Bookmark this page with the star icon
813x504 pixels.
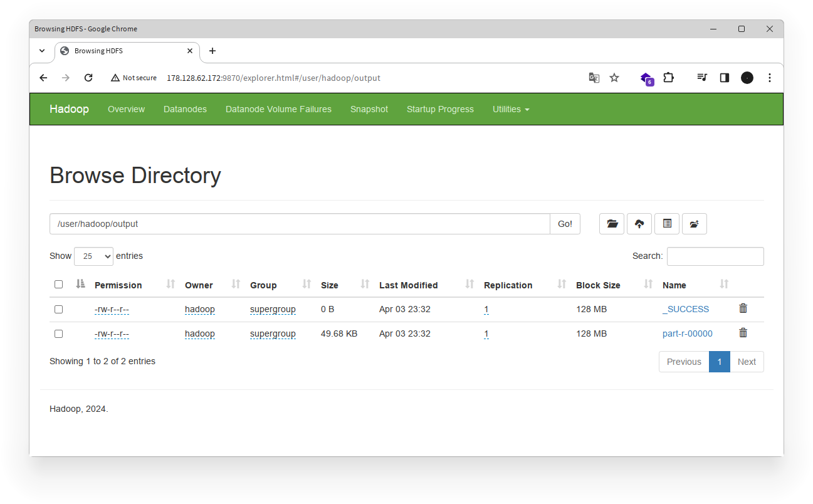(614, 78)
